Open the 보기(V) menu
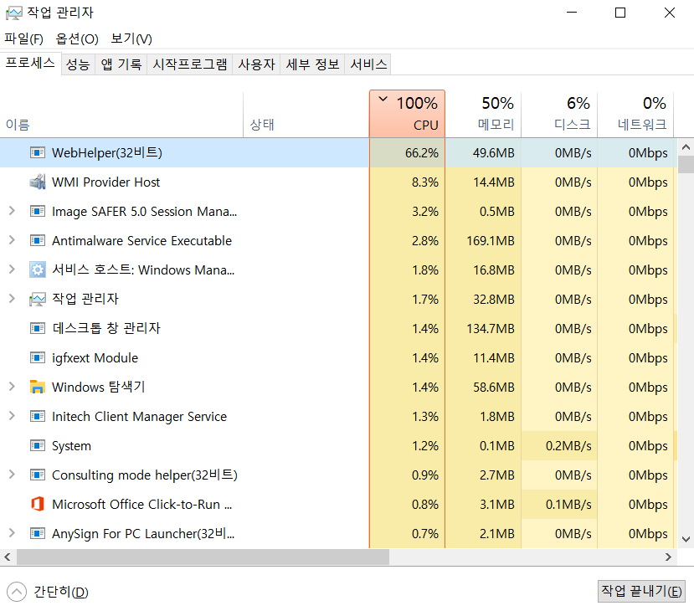This screenshot has height=616, width=694. click(x=131, y=39)
